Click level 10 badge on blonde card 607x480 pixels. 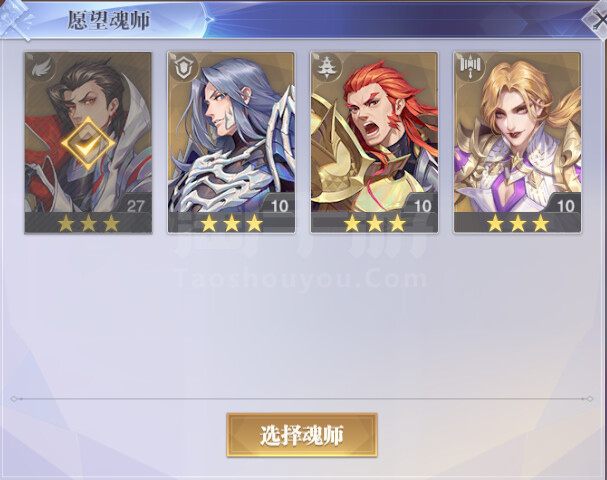(x=565, y=204)
